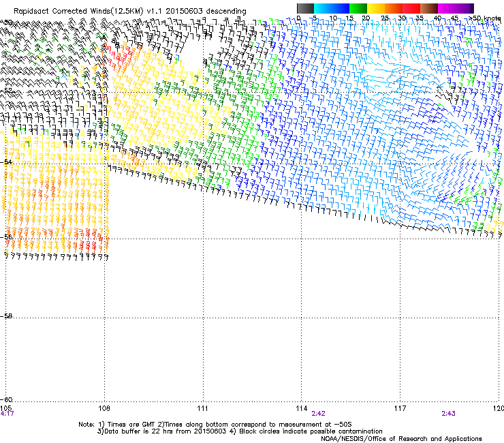The height and width of the screenshot is (443, 504).
Task: Click the longitude label 117
Action: coord(400,408)
